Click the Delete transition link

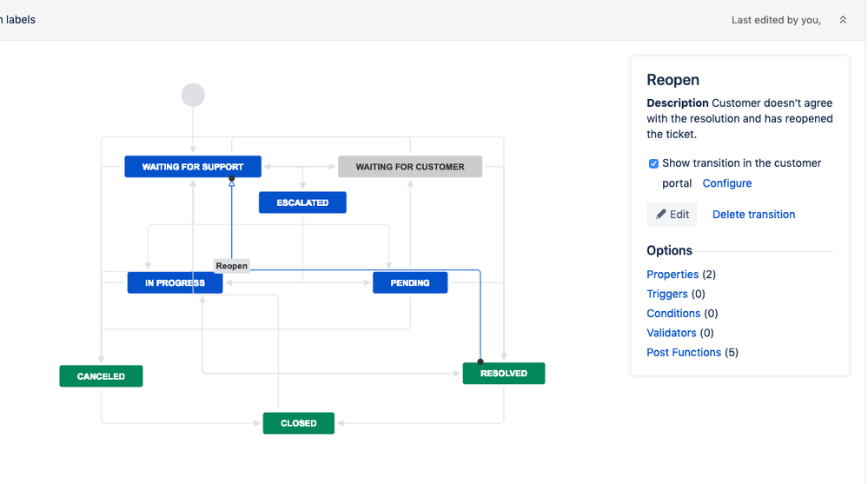click(753, 215)
